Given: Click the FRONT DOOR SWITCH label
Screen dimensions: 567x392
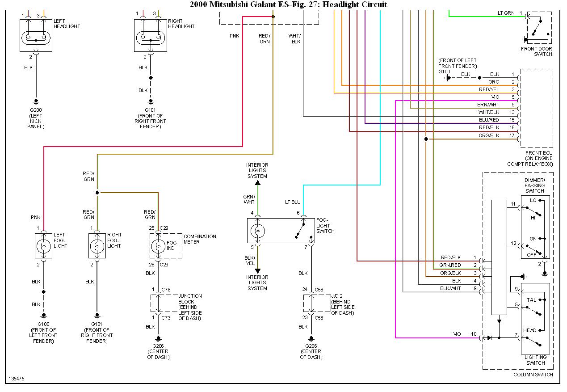Looking at the screenshot, I should pos(536,51).
